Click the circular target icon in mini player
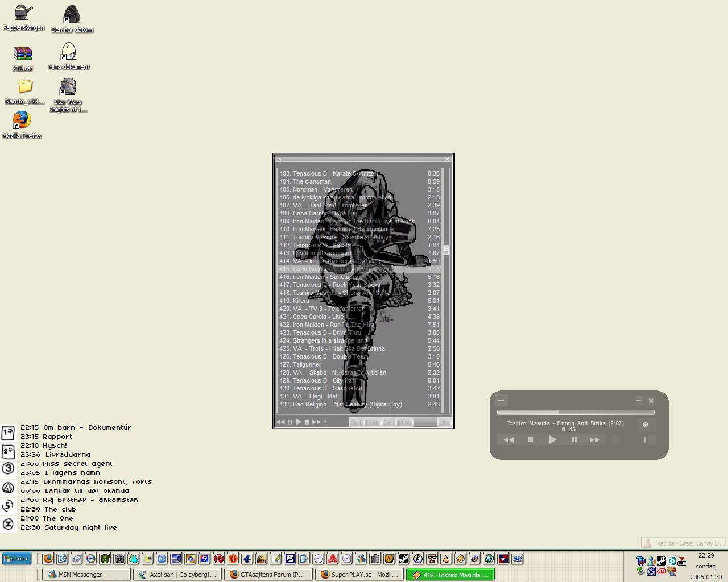The image size is (728, 582). (x=645, y=425)
